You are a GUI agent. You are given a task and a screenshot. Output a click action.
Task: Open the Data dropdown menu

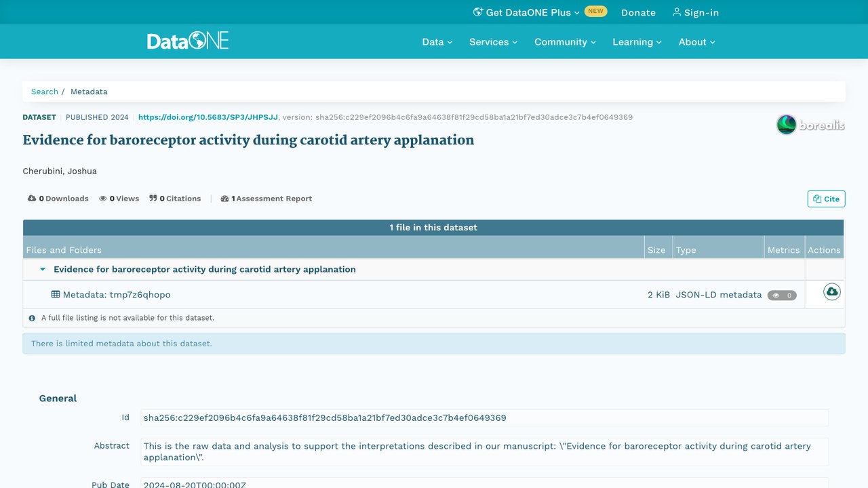(x=437, y=42)
